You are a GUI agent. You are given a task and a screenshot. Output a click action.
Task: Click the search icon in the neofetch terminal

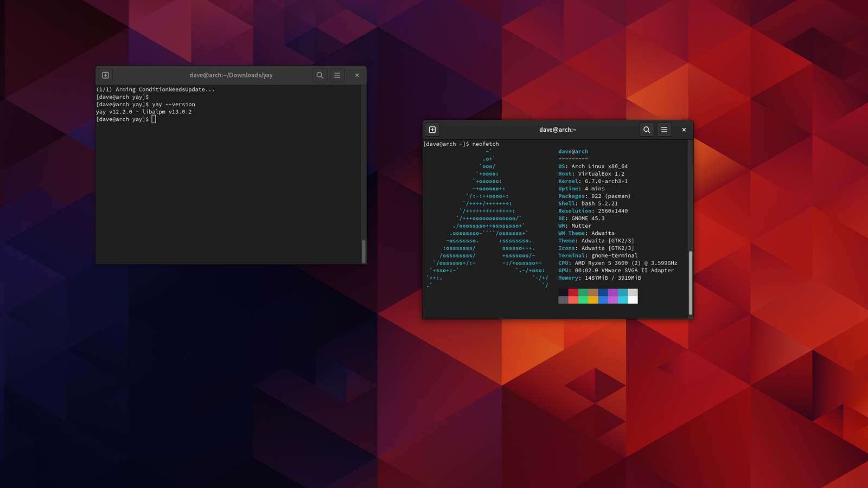tap(646, 130)
